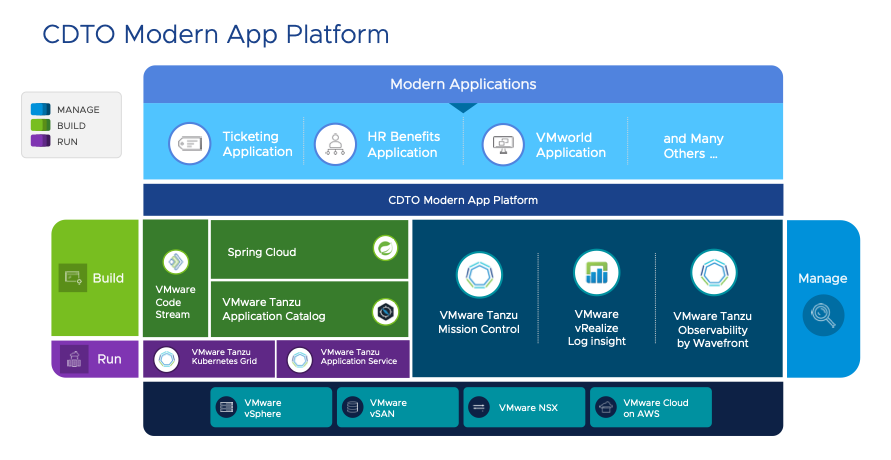Click the VMworld Application text
This screenshot has width=891, height=460.
tap(571, 145)
